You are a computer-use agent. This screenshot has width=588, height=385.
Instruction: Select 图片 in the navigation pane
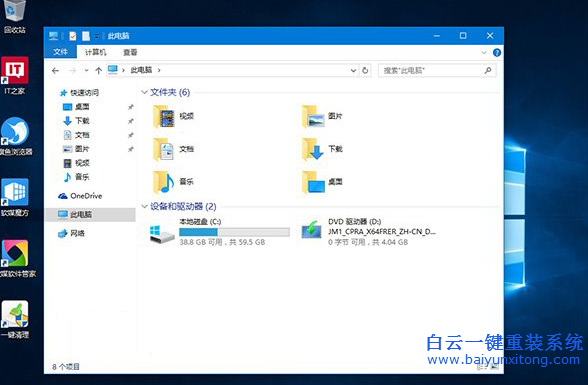coord(76,149)
